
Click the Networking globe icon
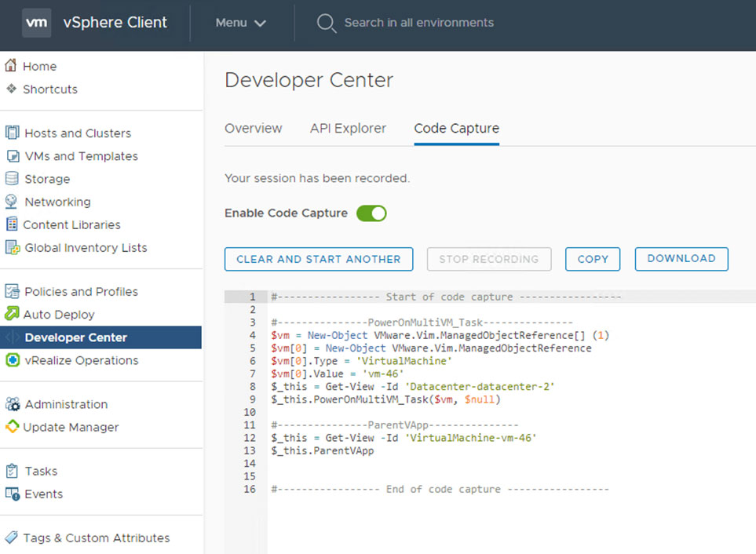12,202
